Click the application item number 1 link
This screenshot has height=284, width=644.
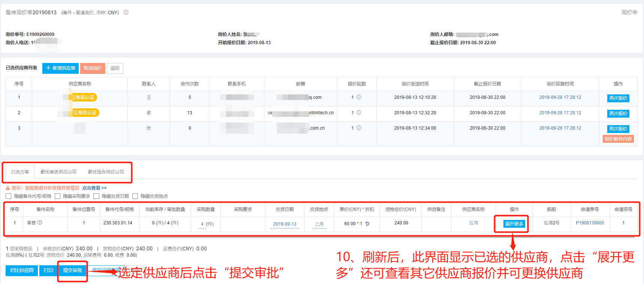point(623,223)
